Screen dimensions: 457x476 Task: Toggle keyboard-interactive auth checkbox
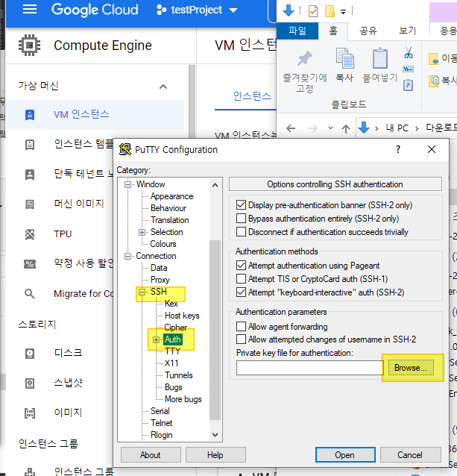tap(241, 292)
